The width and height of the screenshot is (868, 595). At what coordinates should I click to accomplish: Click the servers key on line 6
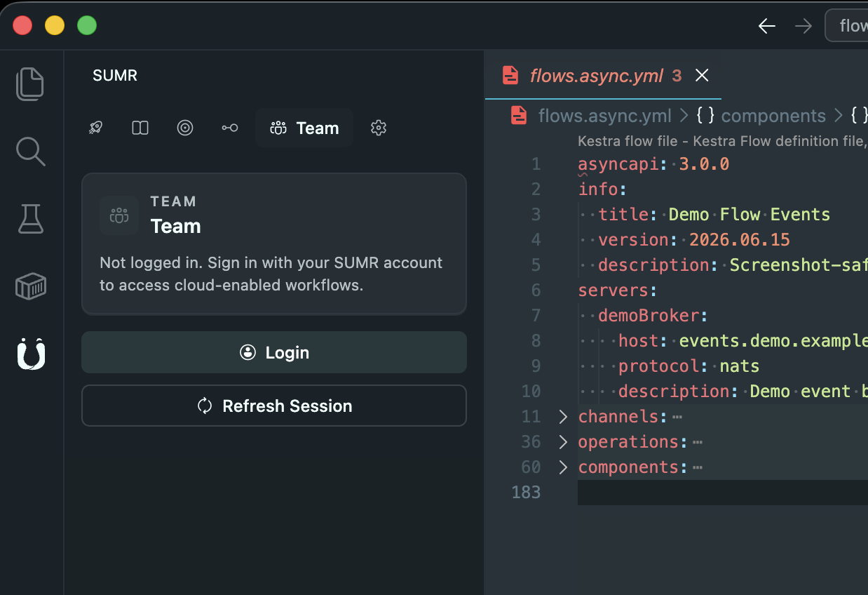(x=613, y=290)
